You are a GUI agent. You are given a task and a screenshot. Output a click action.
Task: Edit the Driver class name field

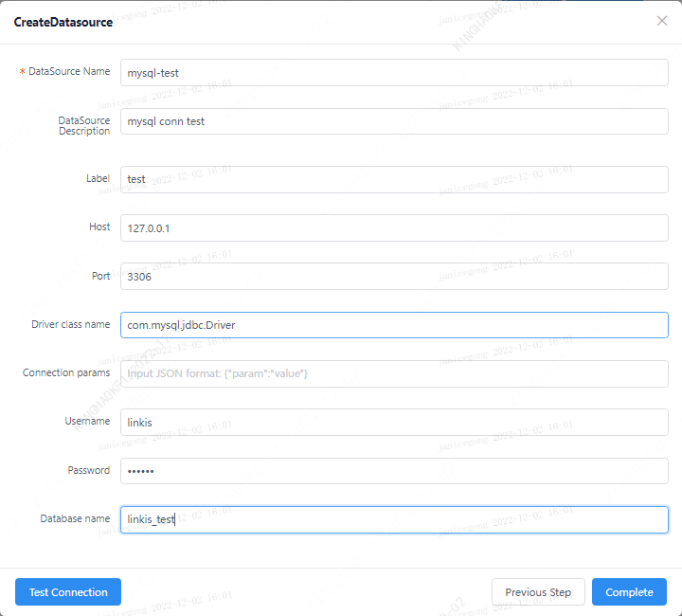pos(394,325)
